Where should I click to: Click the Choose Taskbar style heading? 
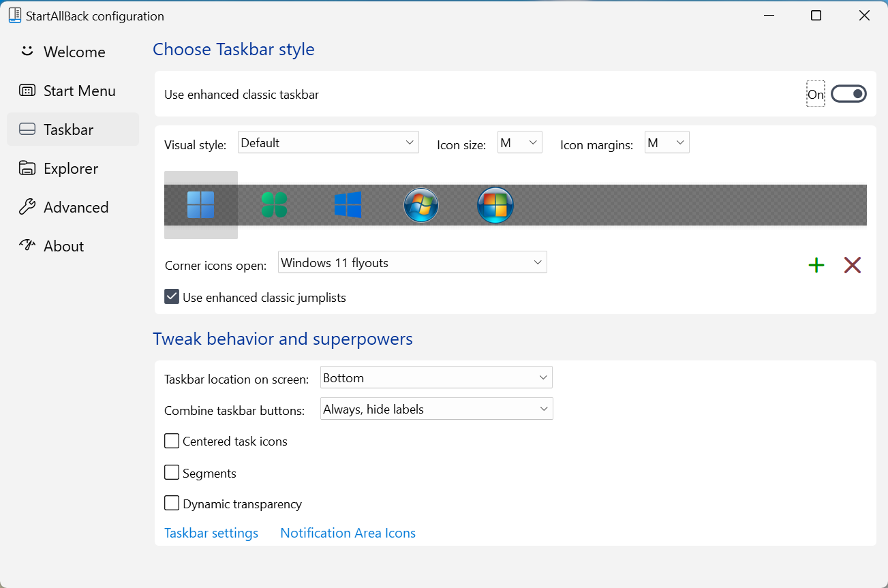tap(234, 50)
